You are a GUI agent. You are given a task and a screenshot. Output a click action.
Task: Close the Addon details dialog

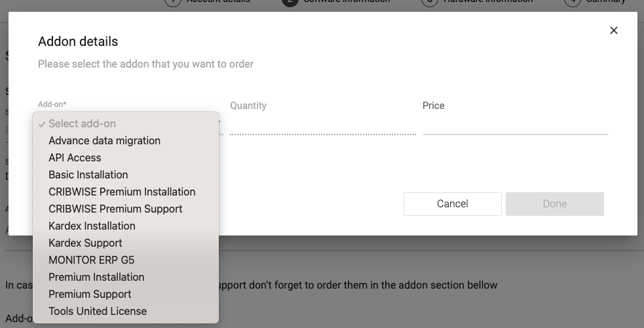(614, 30)
